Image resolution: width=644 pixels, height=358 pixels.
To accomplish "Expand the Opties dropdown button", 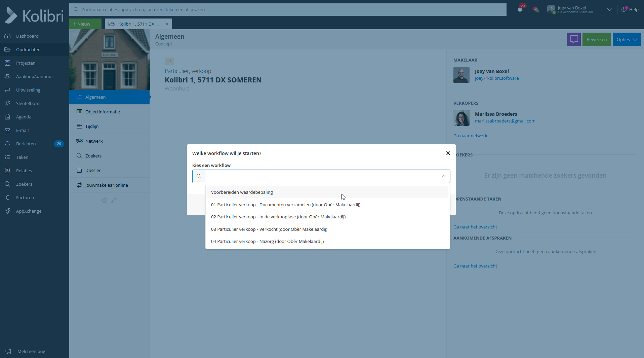I will [627, 39].
